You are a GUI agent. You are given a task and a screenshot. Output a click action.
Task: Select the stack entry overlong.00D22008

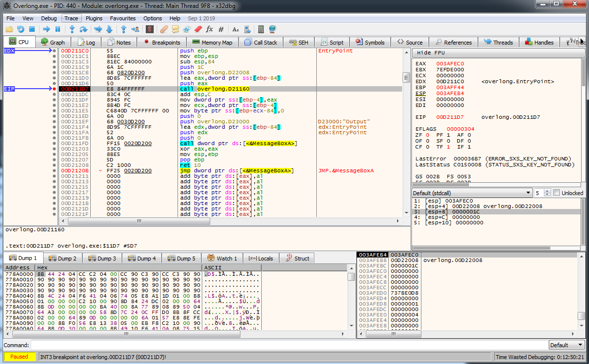pos(453,260)
